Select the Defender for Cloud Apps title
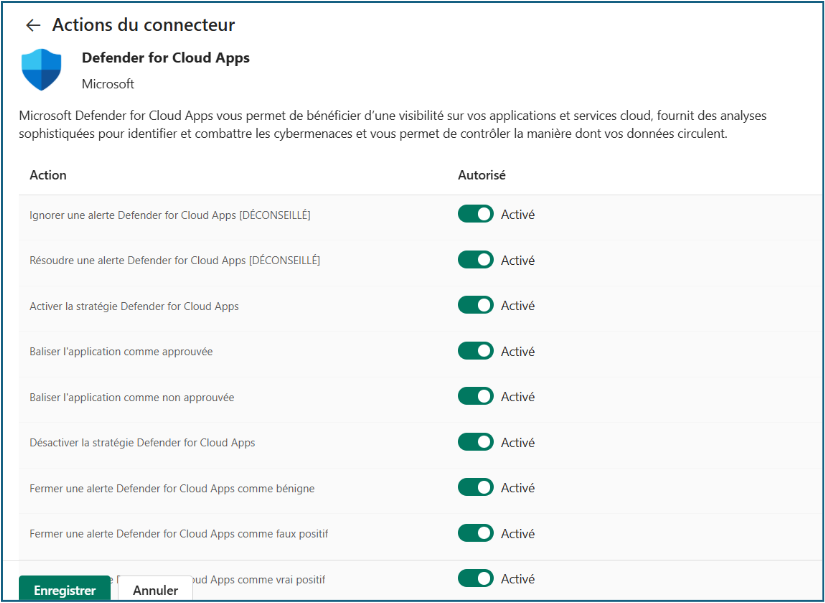825x603 pixels. click(165, 58)
